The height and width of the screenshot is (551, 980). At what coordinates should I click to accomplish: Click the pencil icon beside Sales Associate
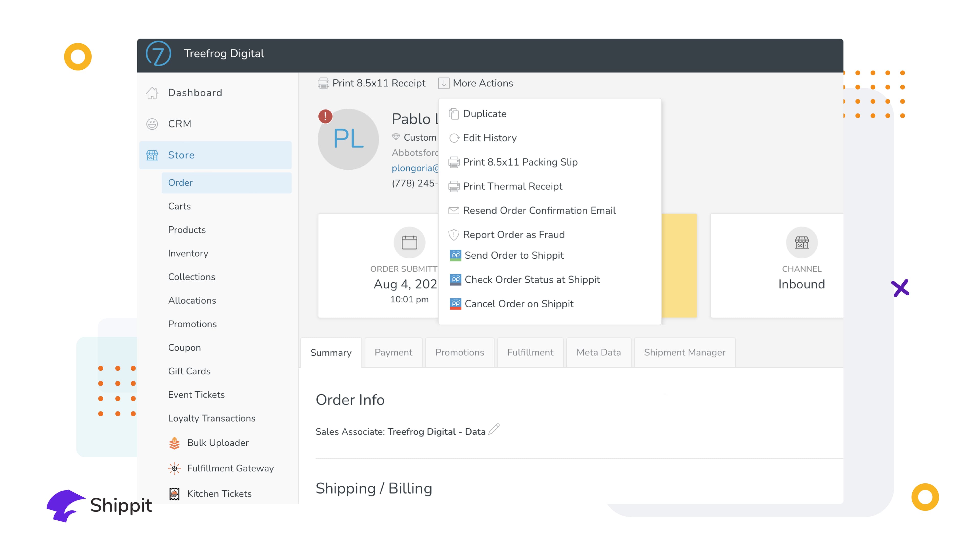pos(494,429)
